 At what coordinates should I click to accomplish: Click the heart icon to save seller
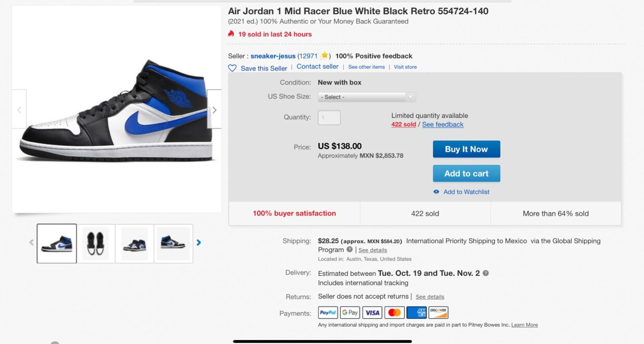(x=232, y=68)
